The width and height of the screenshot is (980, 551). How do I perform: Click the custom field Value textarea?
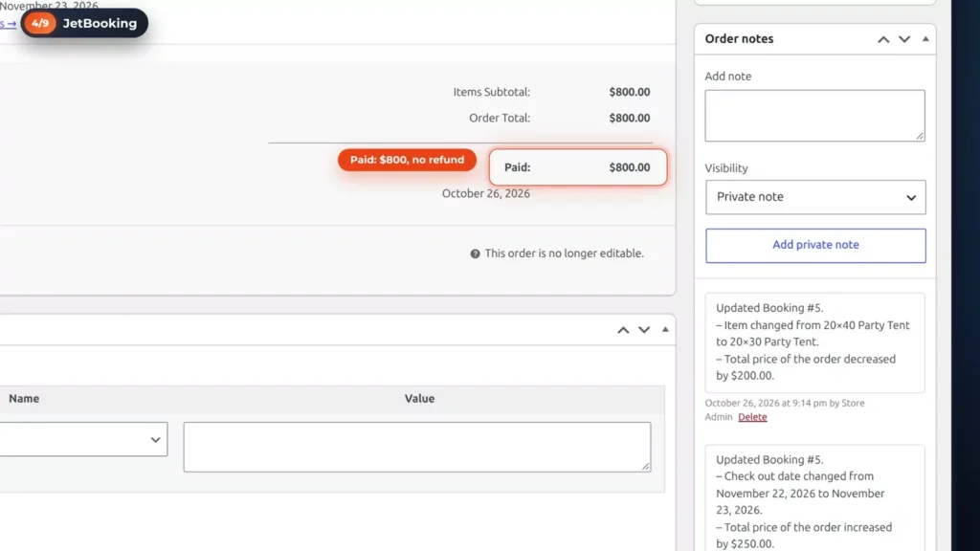tap(417, 447)
